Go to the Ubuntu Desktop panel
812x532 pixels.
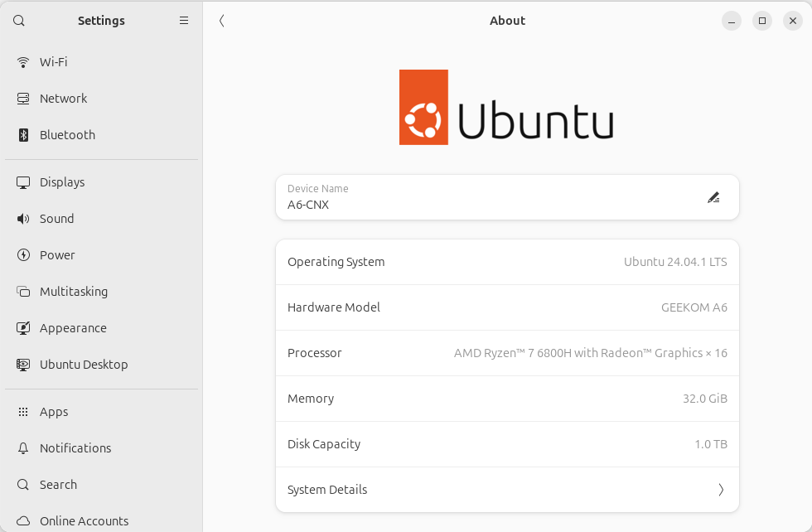101,365
